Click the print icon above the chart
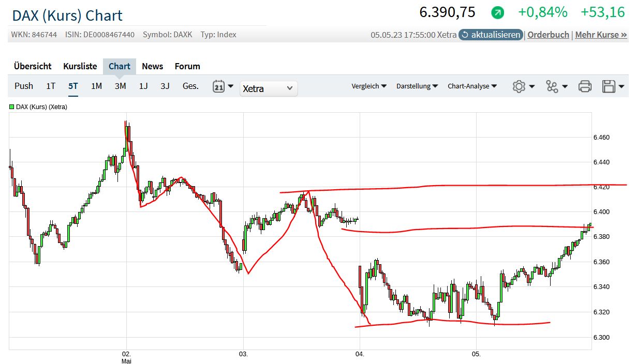 pyautogui.click(x=584, y=86)
